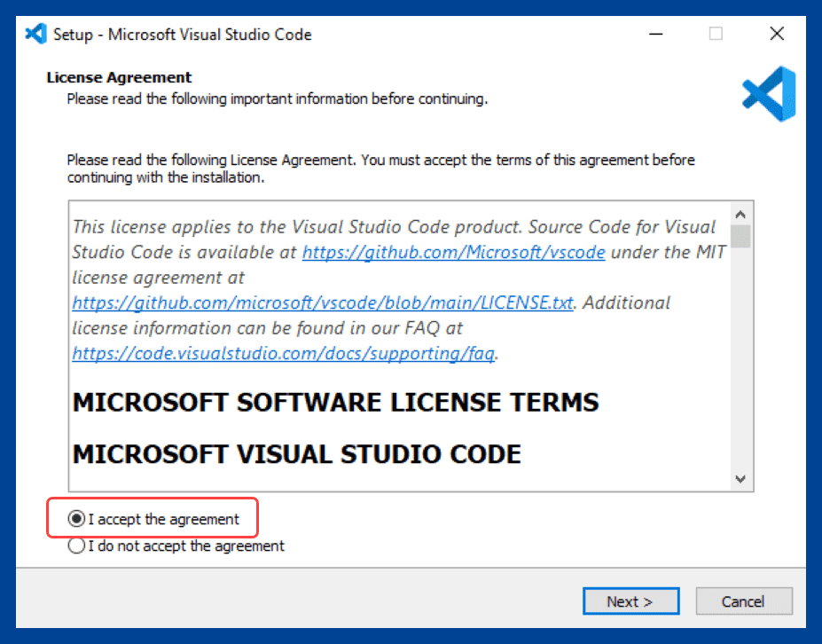This screenshot has height=644, width=822.
Task: Click the VS Code icon in the title bar
Action: pos(34,34)
